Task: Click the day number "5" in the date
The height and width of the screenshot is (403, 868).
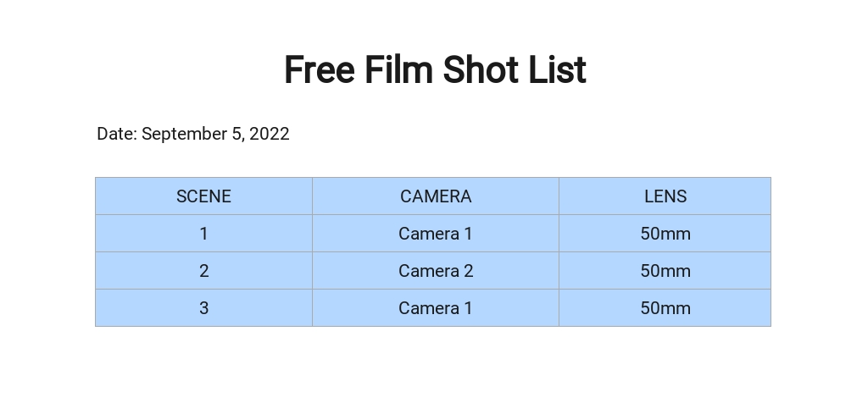Action: click(236, 134)
